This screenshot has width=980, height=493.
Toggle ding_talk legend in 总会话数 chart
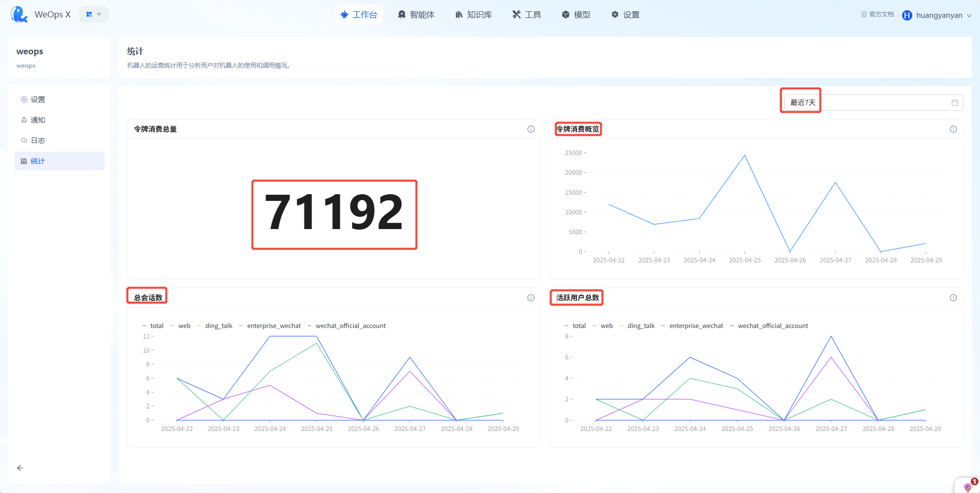pyautogui.click(x=215, y=326)
